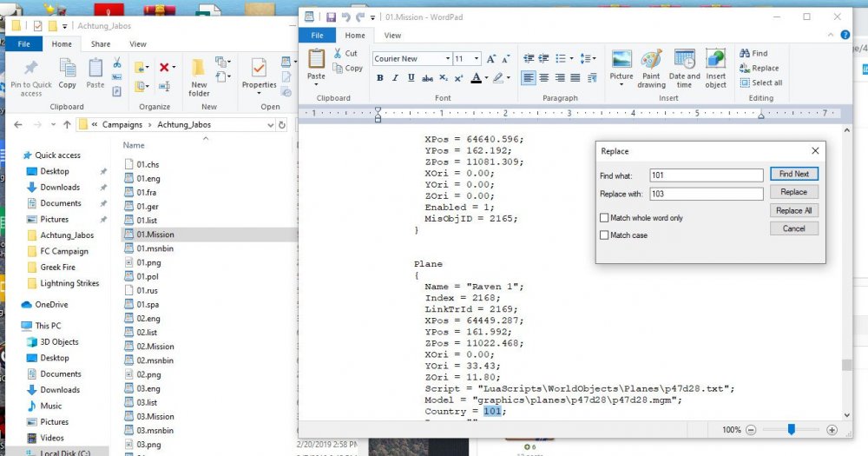Image resolution: width=868 pixels, height=456 pixels.
Task: Click the zoom slider in WordPad status bar
Action: click(791, 430)
